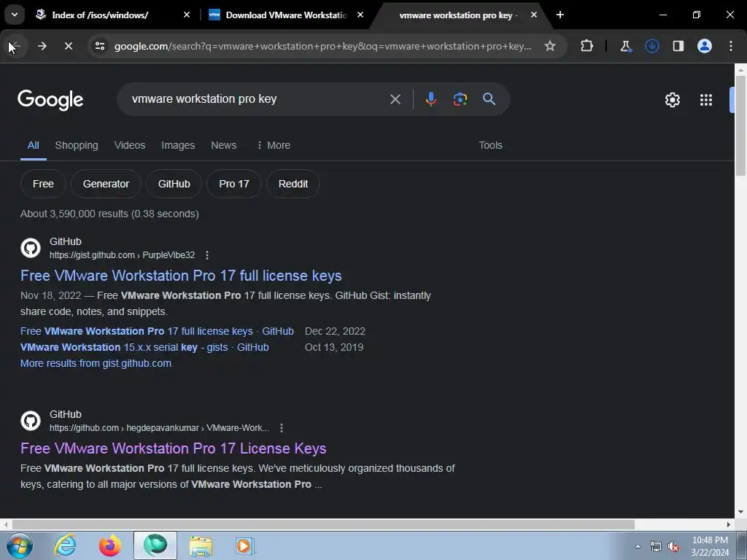The image size is (747, 560).
Task: Open the network tray icon
Action: tap(656, 547)
